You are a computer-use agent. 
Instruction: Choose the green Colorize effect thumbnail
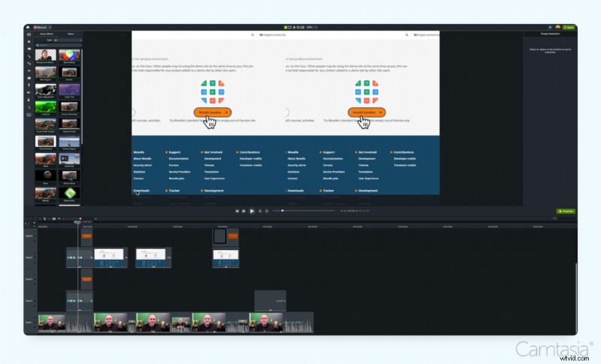(x=45, y=107)
